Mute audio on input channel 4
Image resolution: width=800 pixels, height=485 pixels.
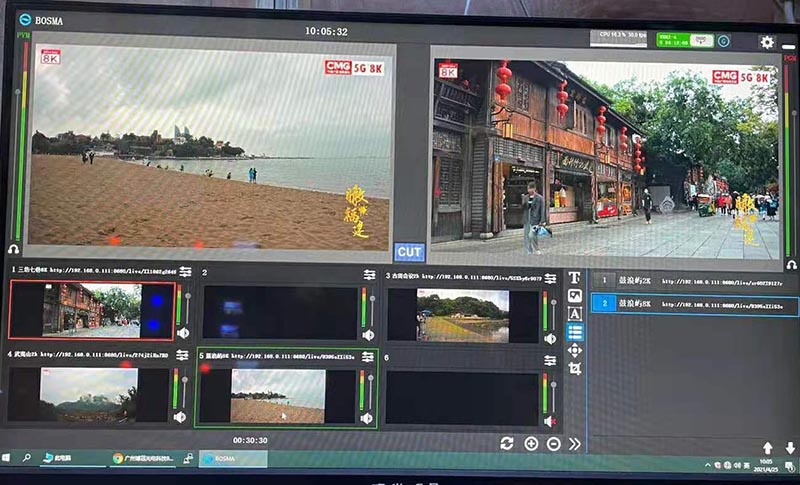(x=180, y=417)
